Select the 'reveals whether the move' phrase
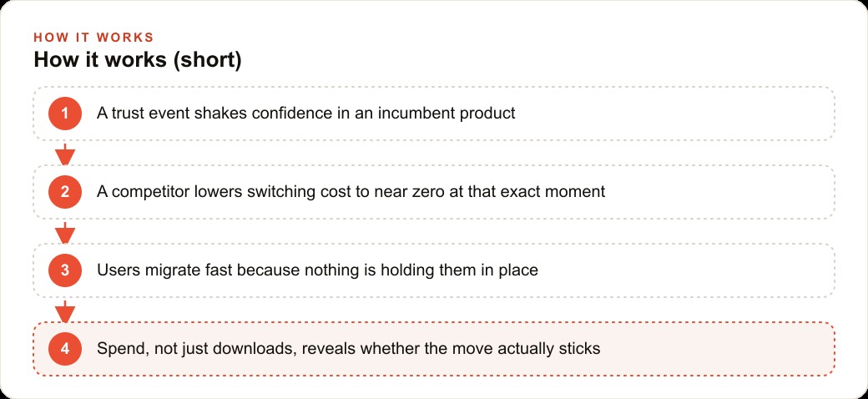The height and width of the screenshot is (399, 868). 373,349
